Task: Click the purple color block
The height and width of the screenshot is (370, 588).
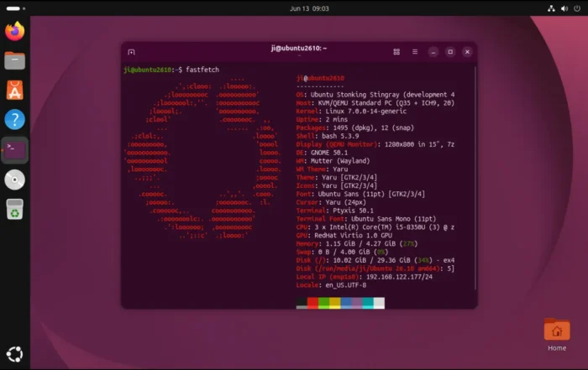Action: pyautogui.click(x=357, y=303)
